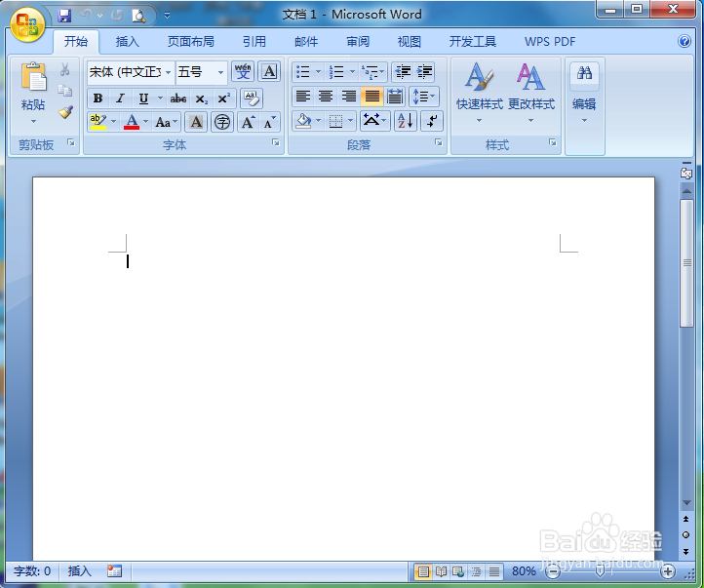Viewport: 704px width, 588px height.
Task: Click the Borders icon
Action: coord(335,121)
